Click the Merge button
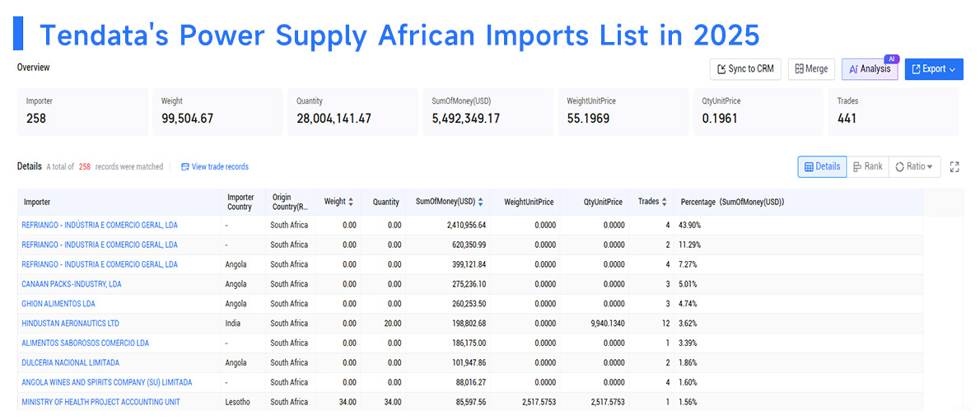This screenshot has height=420, width=980. coord(811,68)
